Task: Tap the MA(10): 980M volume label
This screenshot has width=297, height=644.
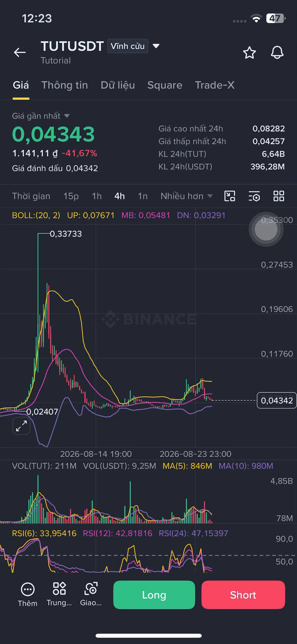Action: pyautogui.click(x=246, y=466)
